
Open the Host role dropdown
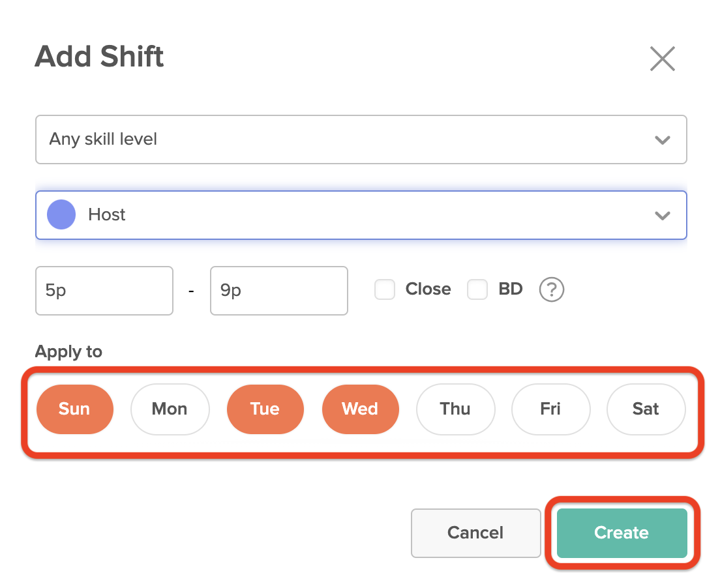(361, 215)
